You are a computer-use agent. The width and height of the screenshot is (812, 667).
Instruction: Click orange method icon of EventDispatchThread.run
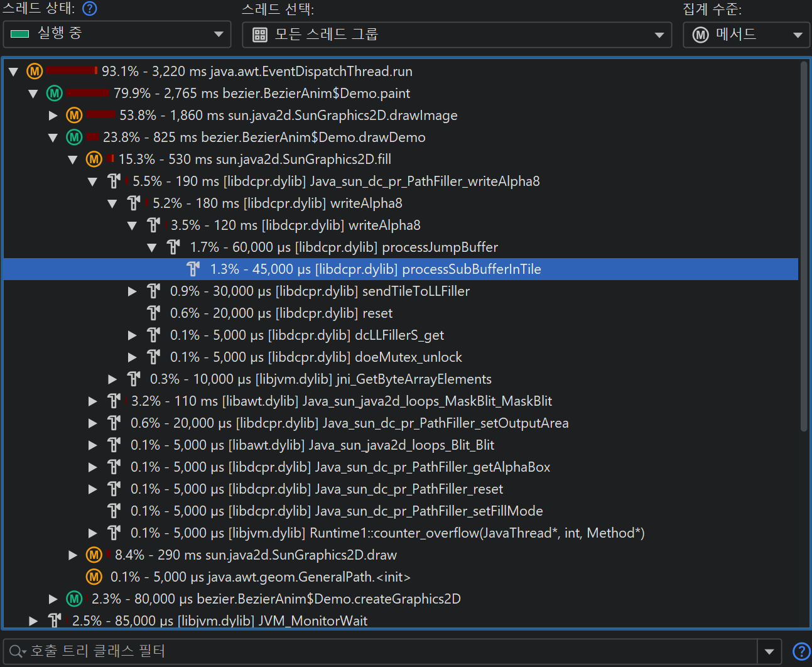(x=35, y=72)
